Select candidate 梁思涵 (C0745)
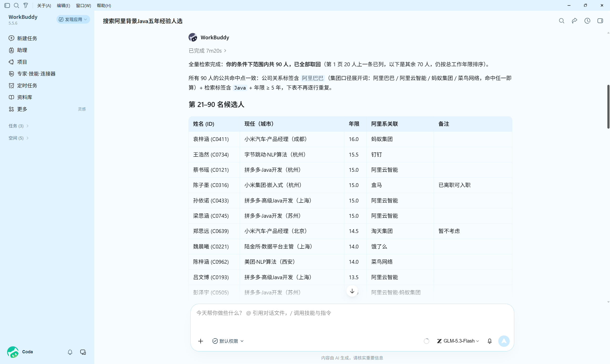 click(211, 216)
